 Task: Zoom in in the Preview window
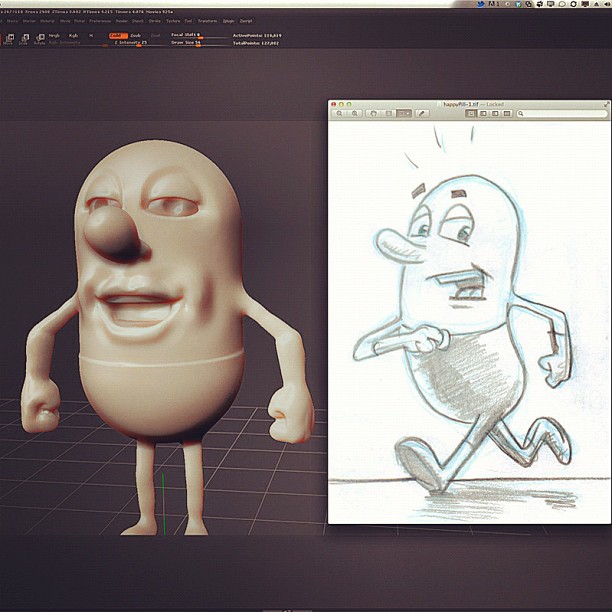pyautogui.click(x=355, y=113)
